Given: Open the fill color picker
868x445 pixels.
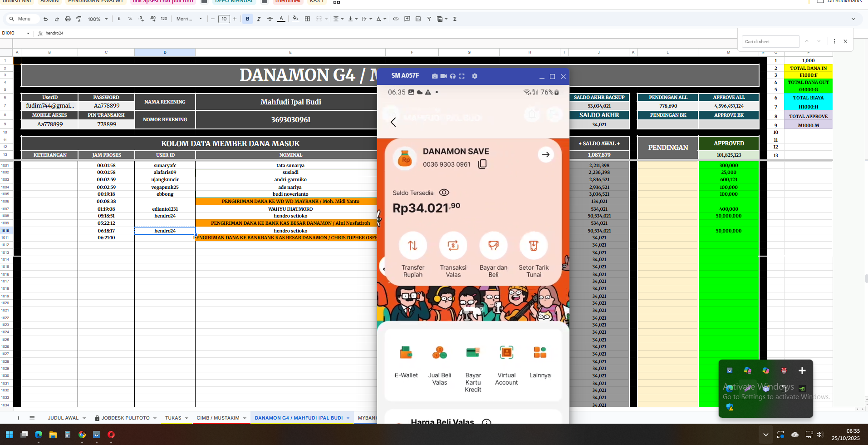Looking at the screenshot, I should [295, 19].
